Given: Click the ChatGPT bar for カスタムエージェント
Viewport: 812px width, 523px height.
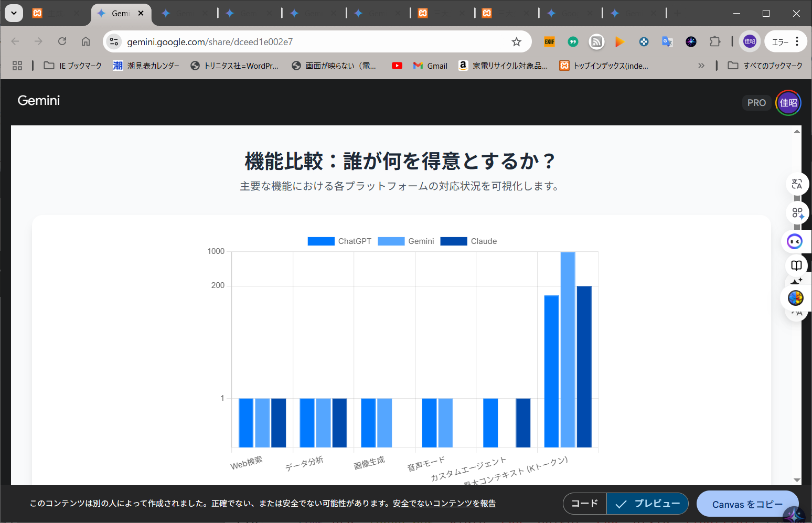Looking at the screenshot, I should coord(490,423).
